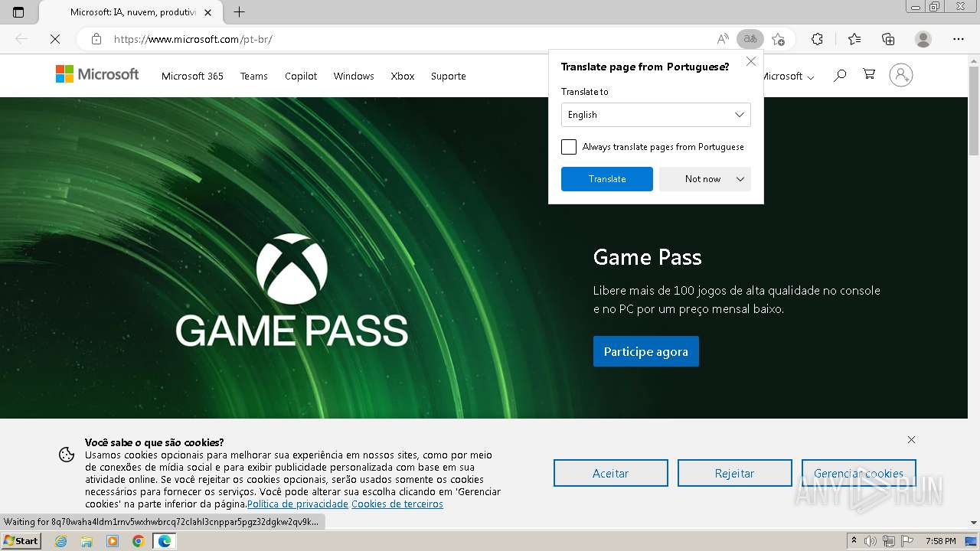Open the Política de privacidade link
The width and height of the screenshot is (980, 551).
298,504
